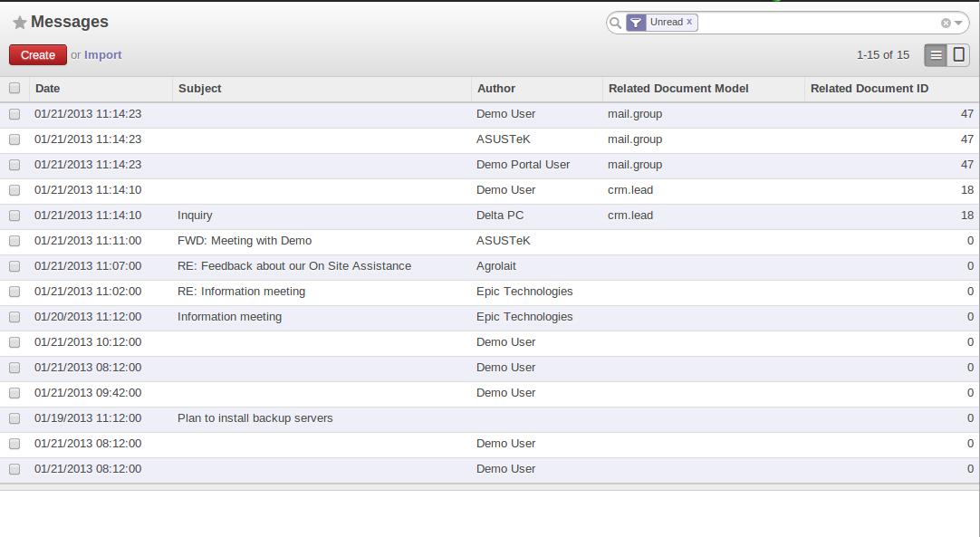The width and height of the screenshot is (980, 537).
Task: Toggle the select-all checkbox in header
Action: pos(14,88)
